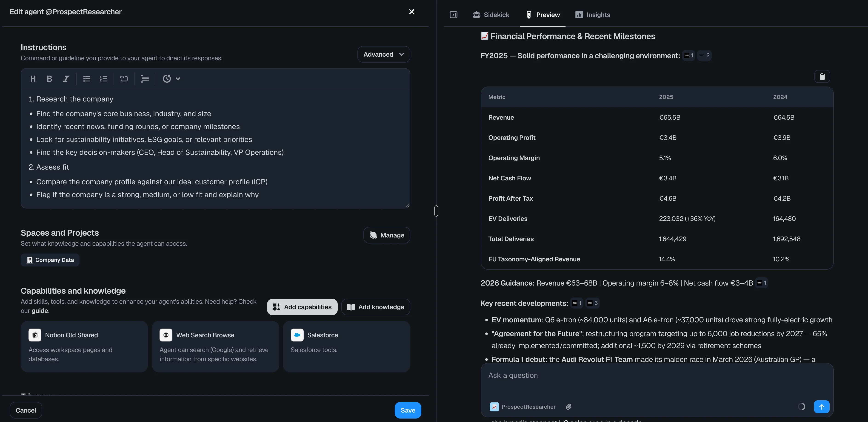Click the line "Compare the company profile"
The height and width of the screenshot is (422, 868).
pos(152,182)
